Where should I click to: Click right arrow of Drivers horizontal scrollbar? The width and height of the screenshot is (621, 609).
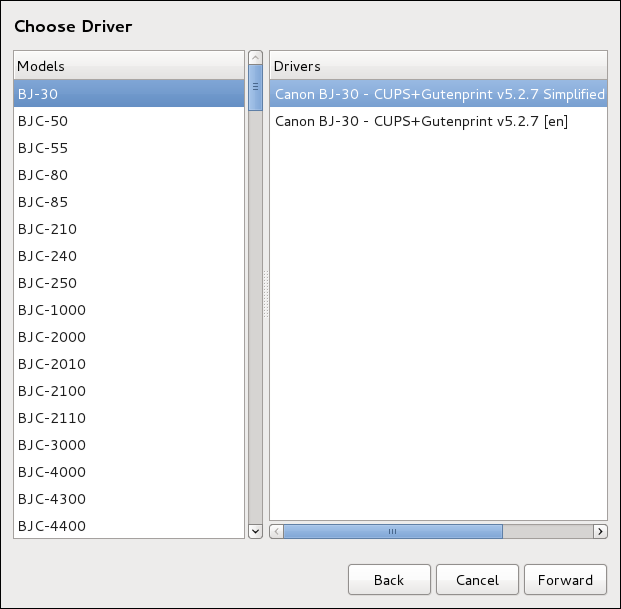pyautogui.click(x=600, y=532)
